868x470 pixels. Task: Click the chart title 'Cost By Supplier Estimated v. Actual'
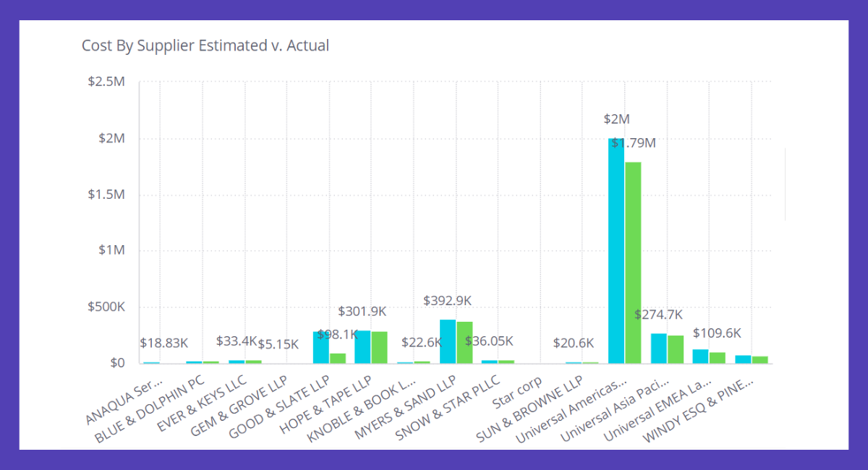(x=205, y=46)
